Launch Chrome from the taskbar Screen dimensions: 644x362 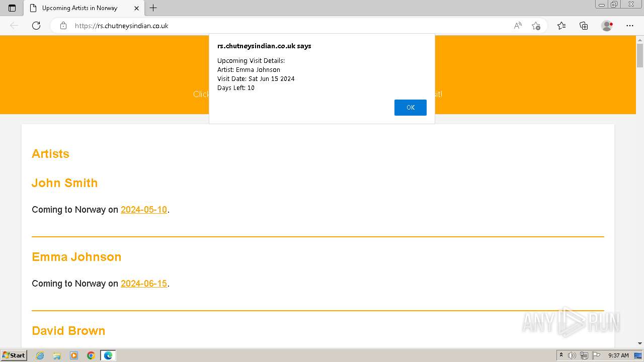click(x=91, y=355)
